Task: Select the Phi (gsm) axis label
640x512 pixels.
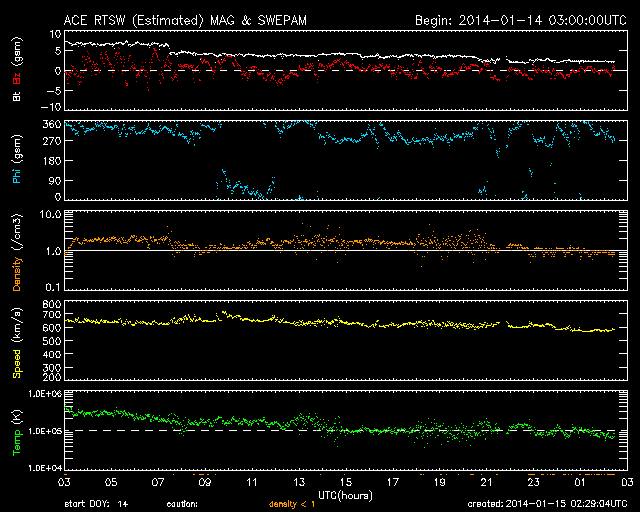Action: pos(16,162)
